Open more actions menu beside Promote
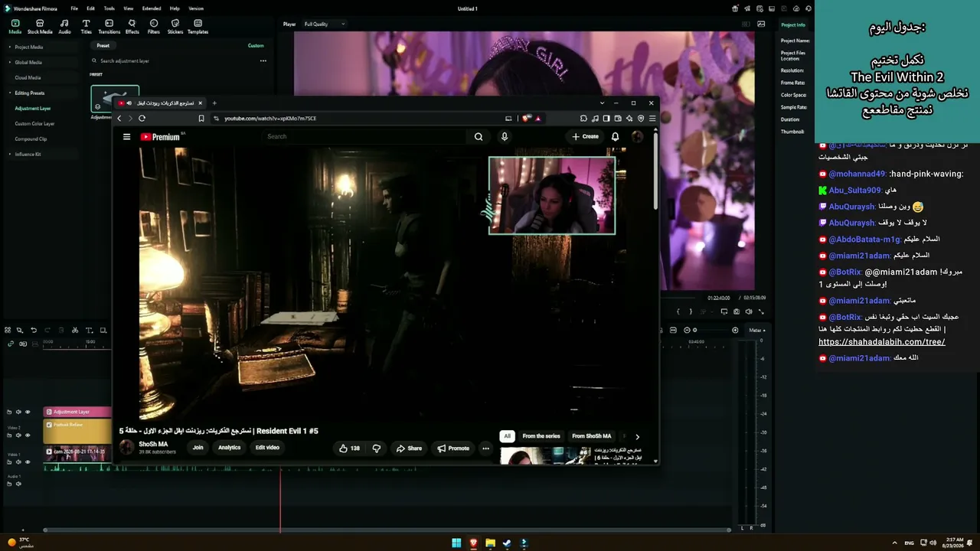 485,448
